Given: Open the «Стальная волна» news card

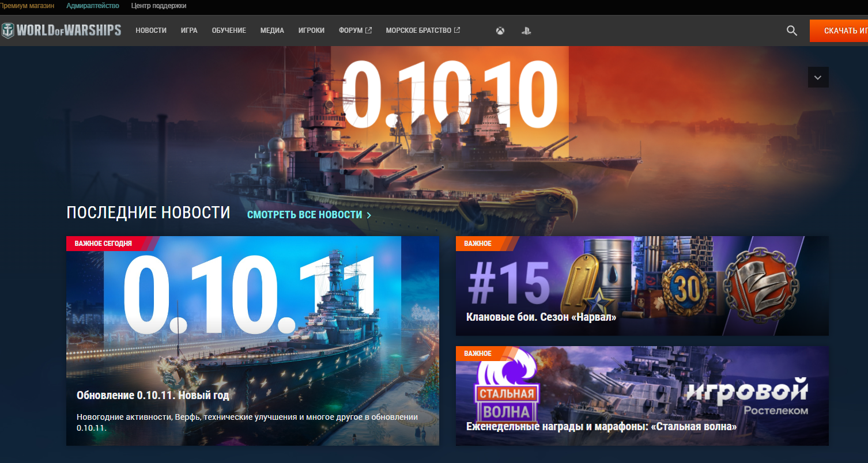Looking at the screenshot, I should coord(642,396).
